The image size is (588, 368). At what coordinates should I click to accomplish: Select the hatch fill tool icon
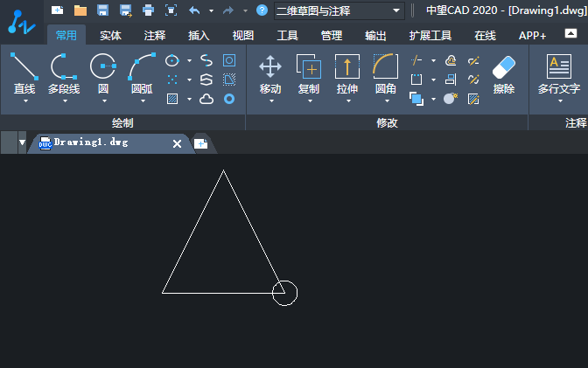click(x=172, y=99)
